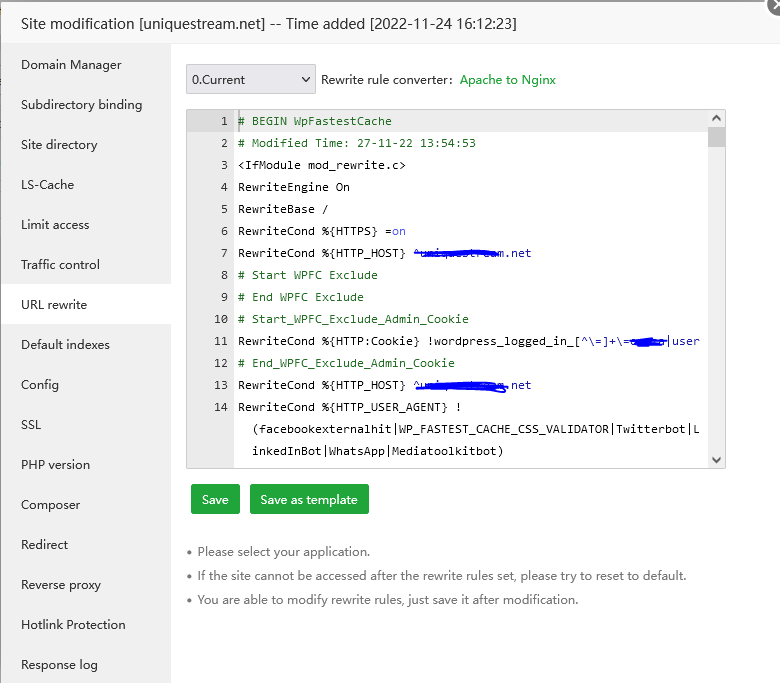Viewport: 780px width, 683px height.
Task: Click the editor scrollbar down arrow
Action: coord(716,459)
